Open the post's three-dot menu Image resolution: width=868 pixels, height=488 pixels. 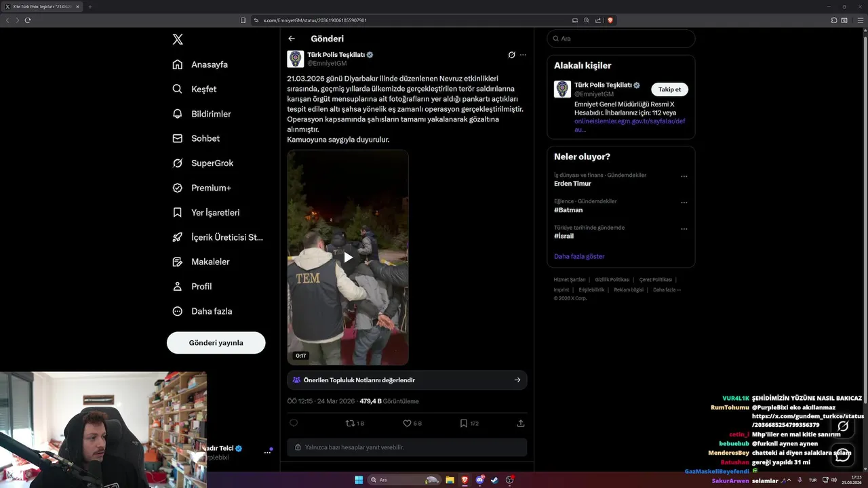coord(523,55)
